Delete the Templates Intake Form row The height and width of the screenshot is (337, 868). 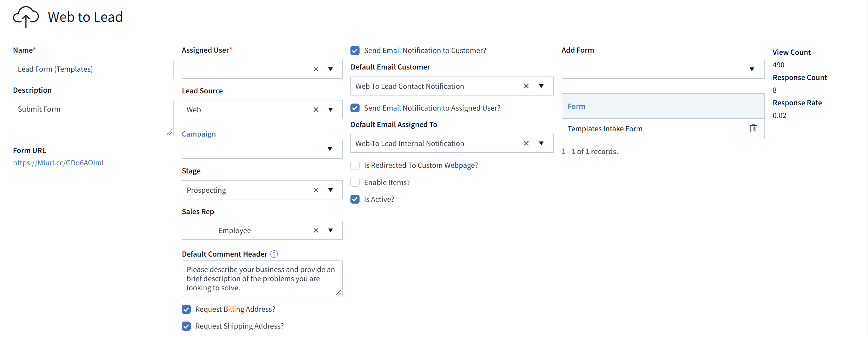click(753, 128)
